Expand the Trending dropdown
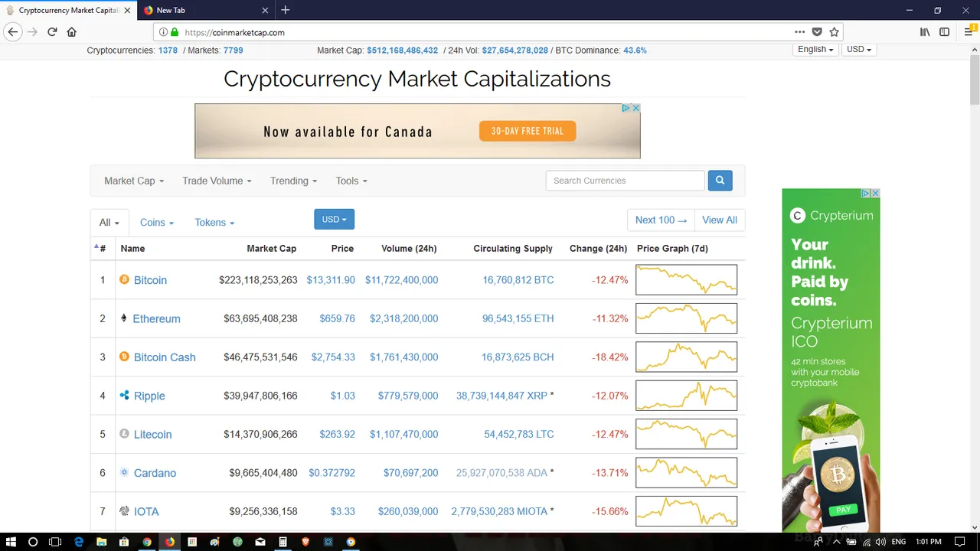This screenshot has height=551, width=980. [x=293, y=181]
